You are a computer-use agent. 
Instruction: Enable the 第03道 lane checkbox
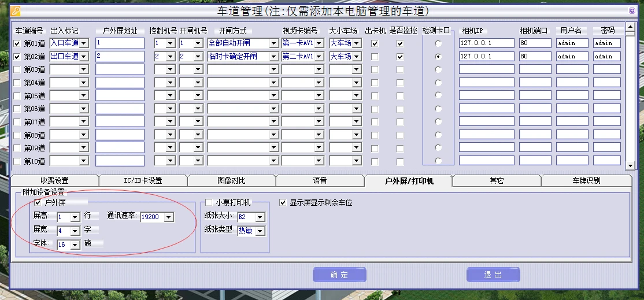(x=17, y=70)
